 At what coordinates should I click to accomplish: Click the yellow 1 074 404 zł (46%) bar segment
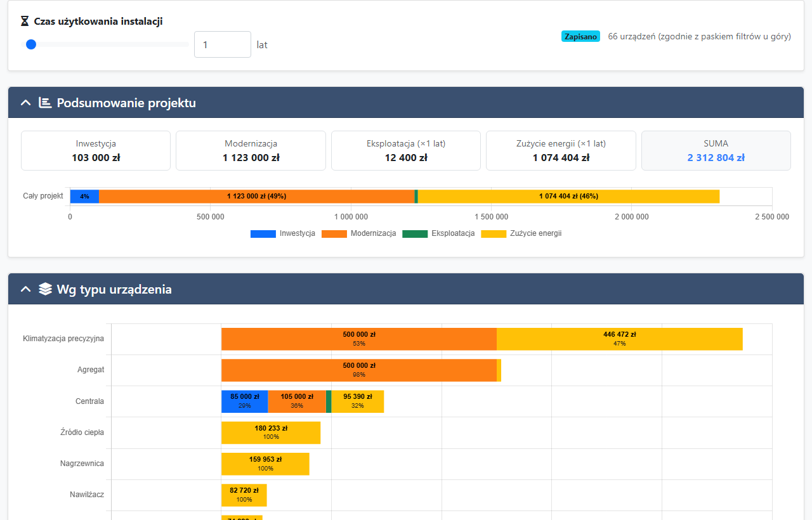[568, 197]
